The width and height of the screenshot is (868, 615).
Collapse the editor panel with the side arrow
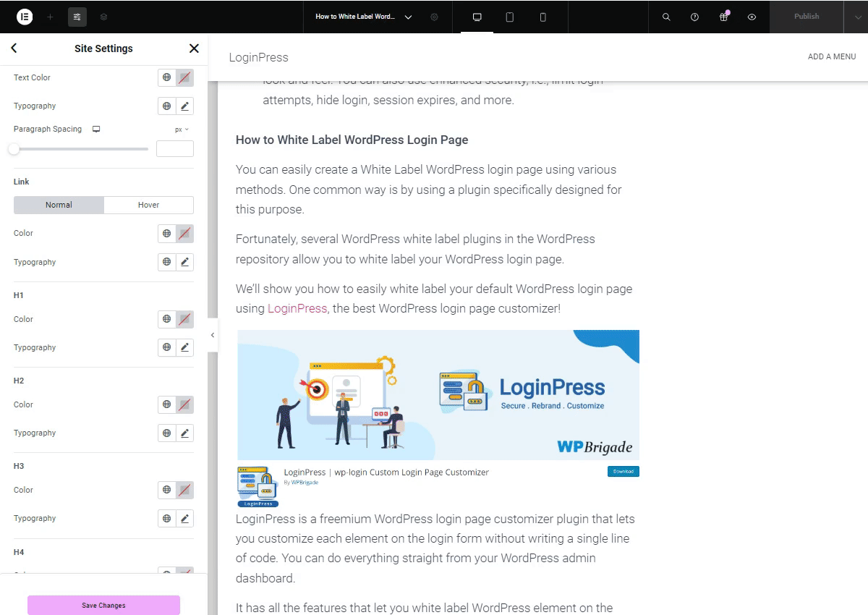pos(213,335)
